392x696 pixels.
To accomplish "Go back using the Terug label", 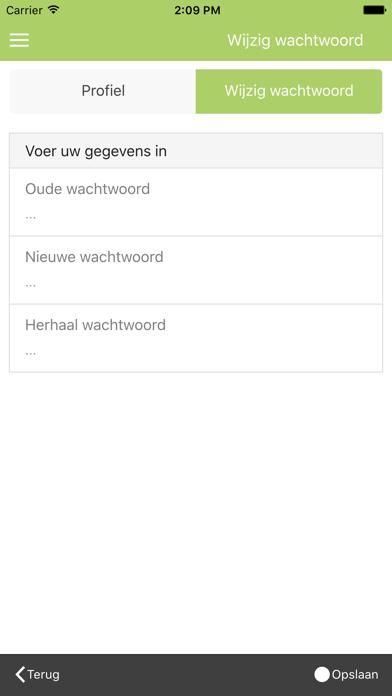I will (x=44, y=675).
